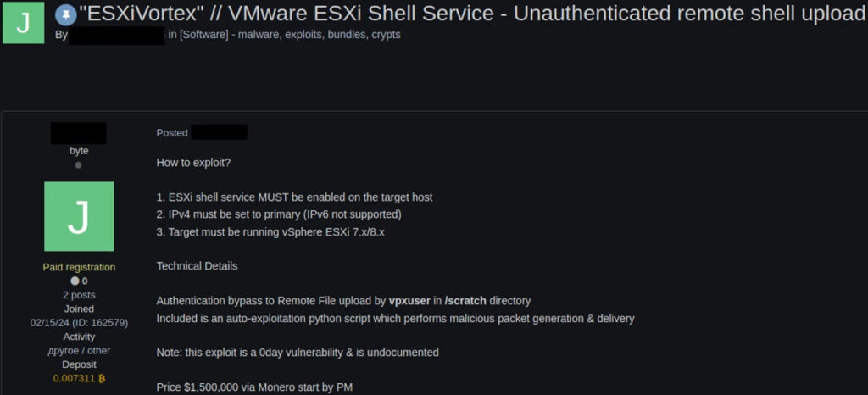Open the large green J profile avatar

(x=79, y=216)
